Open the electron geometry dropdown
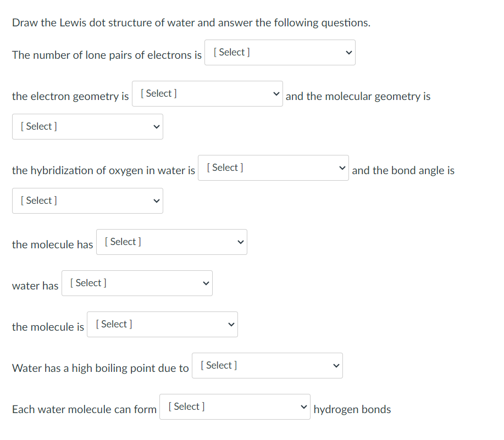504x440 pixels. [207, 93]
